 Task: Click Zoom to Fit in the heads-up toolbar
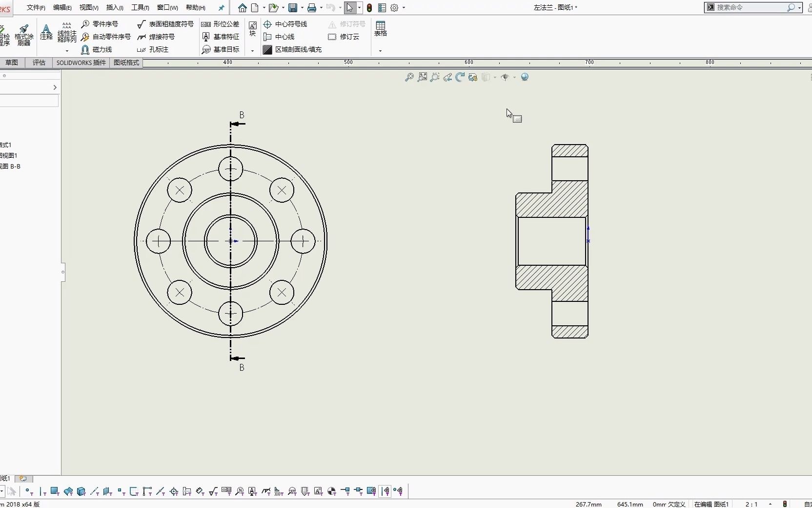[422, 77]
